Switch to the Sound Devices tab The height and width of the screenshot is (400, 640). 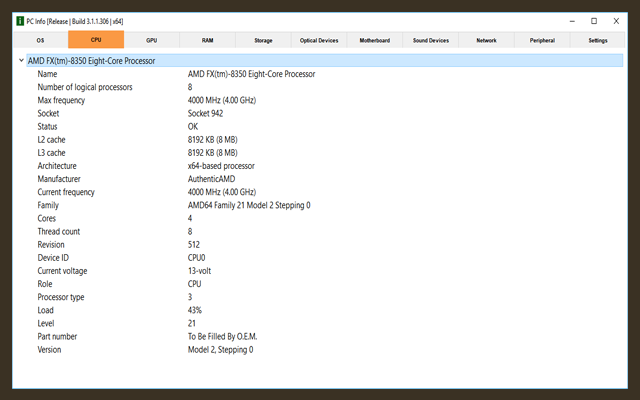pos(431,40)
